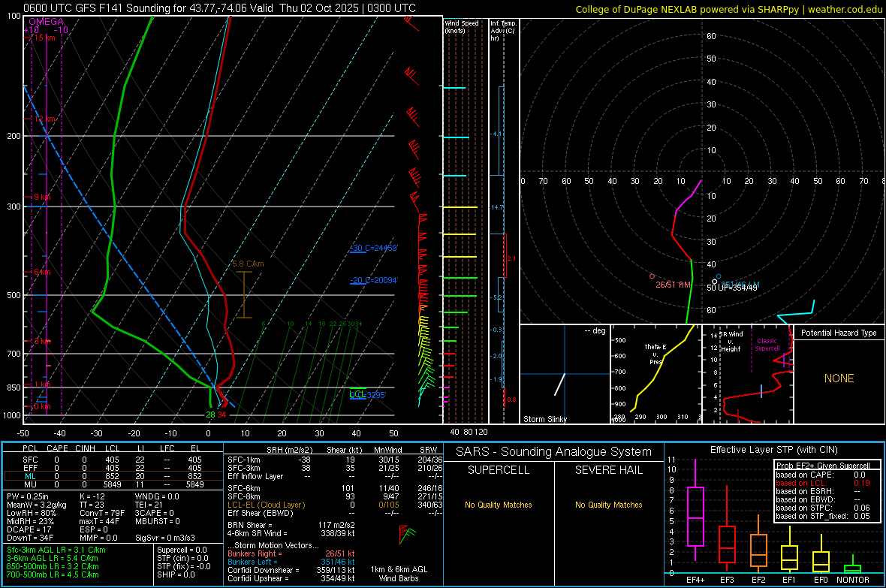The height and width of the screenshot is (588, 886).
Task: Click the 5.8 C/km lapse rate label
Action: click(248, 264)
